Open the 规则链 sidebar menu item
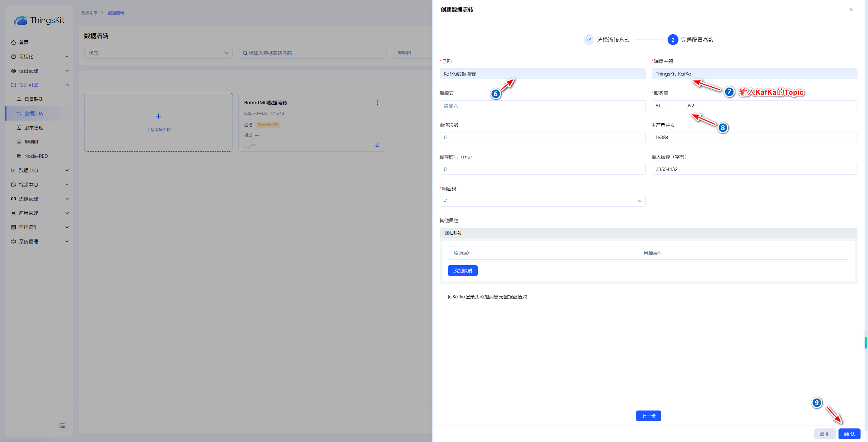 click(x=32, y=142)
